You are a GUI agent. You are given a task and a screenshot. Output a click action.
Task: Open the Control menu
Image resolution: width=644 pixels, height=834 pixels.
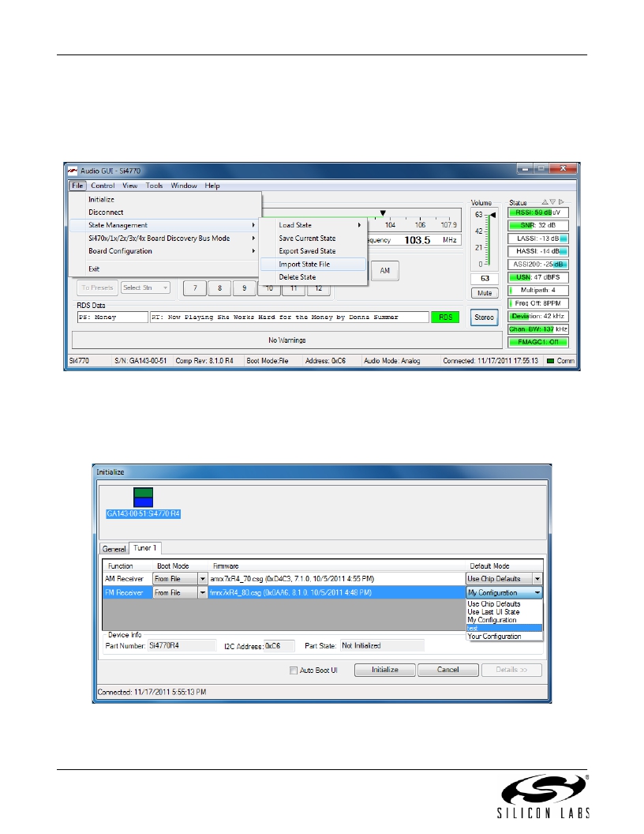pos(103,186)
